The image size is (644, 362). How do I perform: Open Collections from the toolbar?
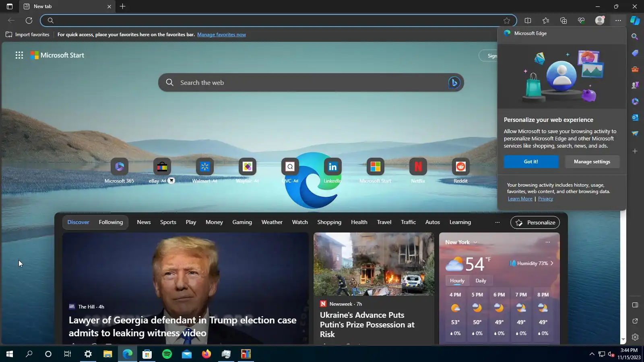pyautogui.click(x=563, y=21)
